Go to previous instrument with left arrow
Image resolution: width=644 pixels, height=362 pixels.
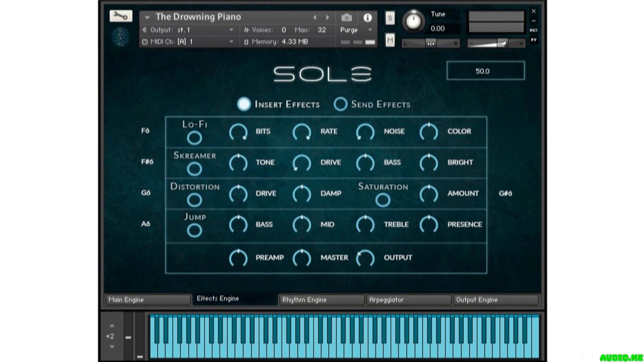click(x=314, y=17)
